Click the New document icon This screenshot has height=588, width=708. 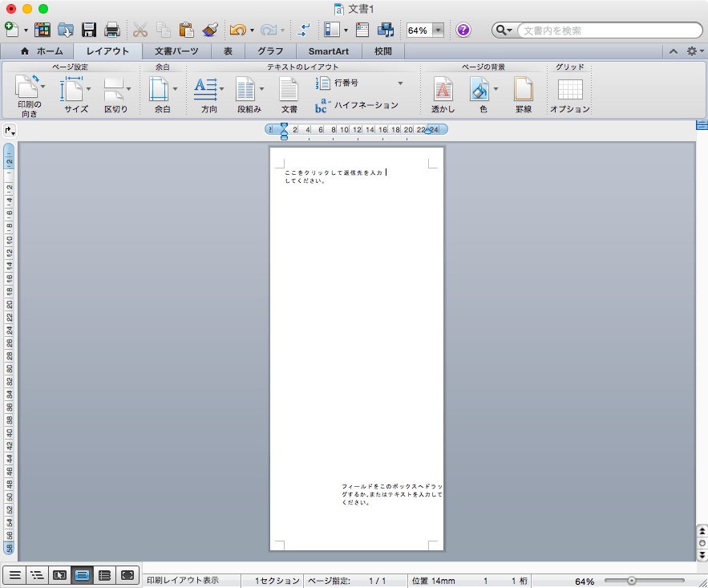pyautogui.click(x=12, y=30)
